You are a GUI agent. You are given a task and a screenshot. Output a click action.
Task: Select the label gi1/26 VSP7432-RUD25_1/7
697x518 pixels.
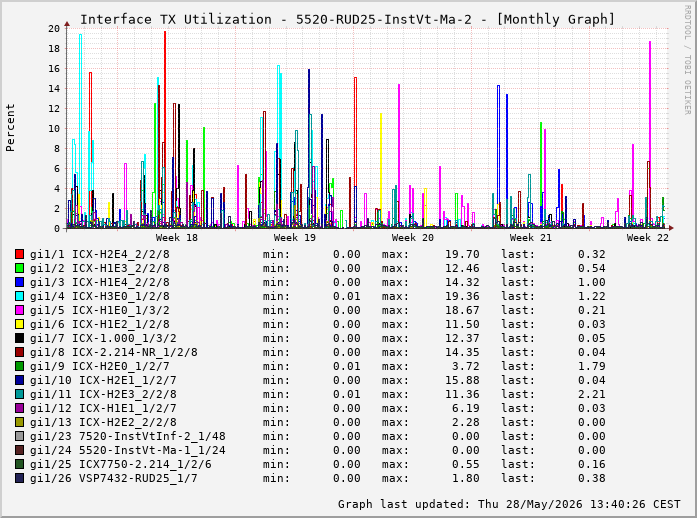(114, 478)
